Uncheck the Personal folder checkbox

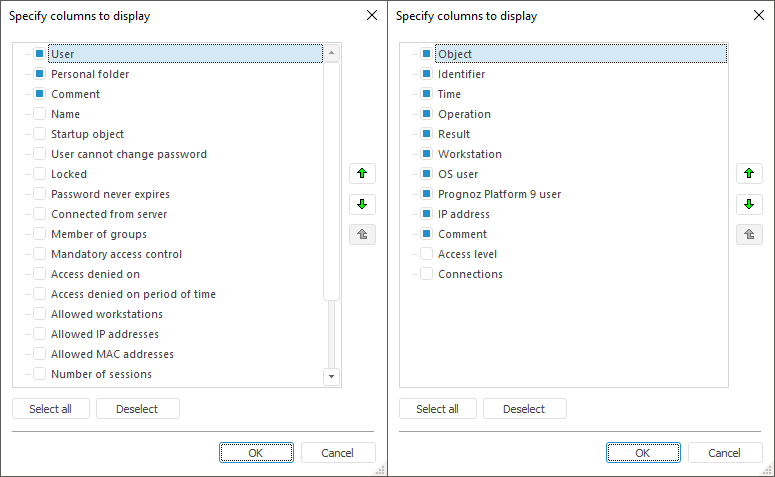[40, 74]
